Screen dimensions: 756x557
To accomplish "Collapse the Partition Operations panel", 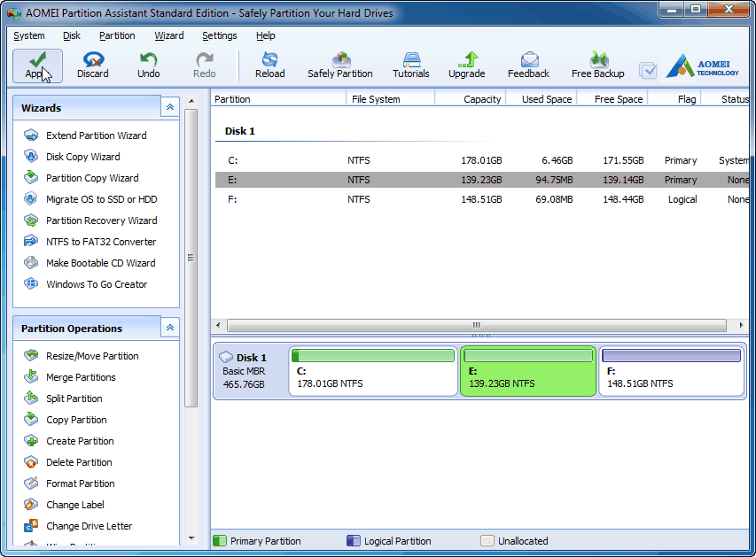I will click(169, 328).
